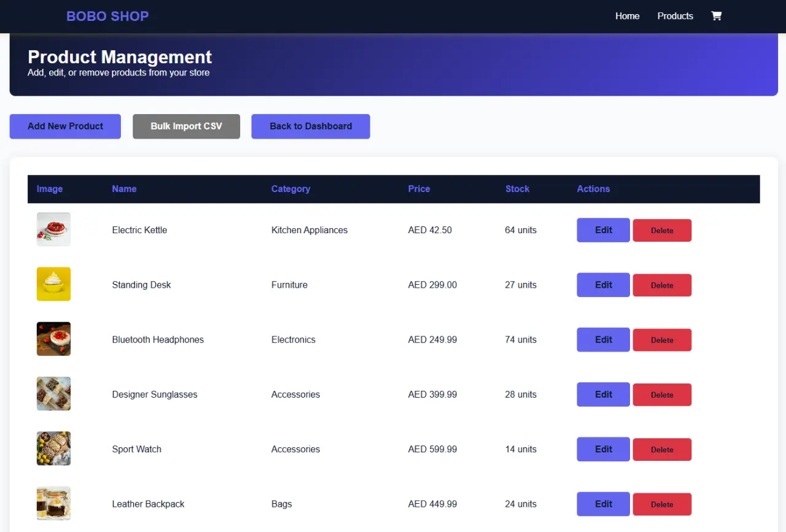
Task: Edit the Sport Watch product
Action: tap(603, 449)
